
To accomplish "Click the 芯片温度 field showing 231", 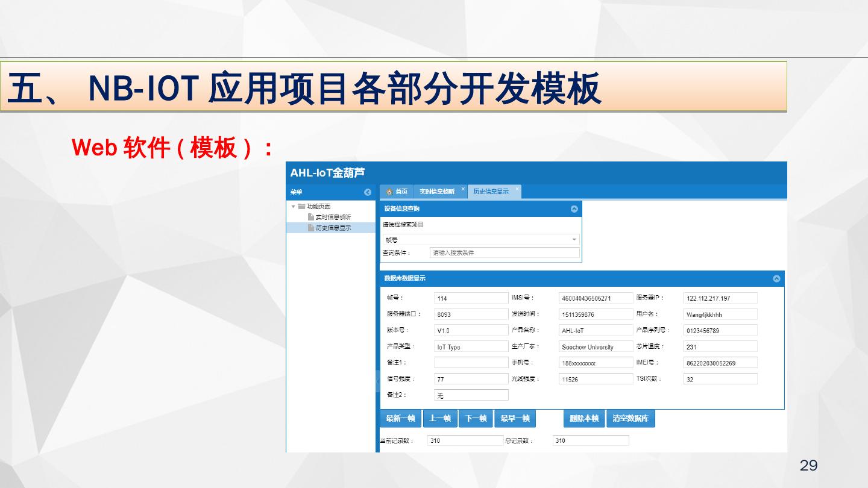I will coord(721,347).
